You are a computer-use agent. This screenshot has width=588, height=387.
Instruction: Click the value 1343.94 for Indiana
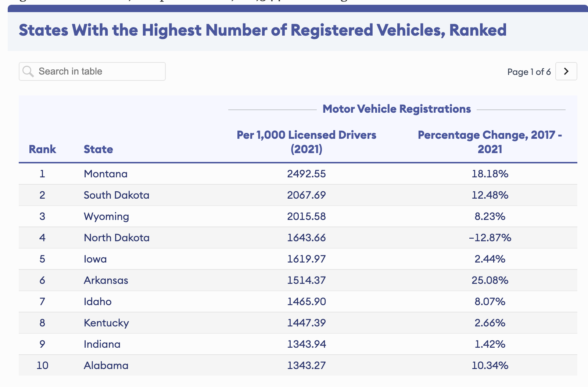(x=306, y=344)
